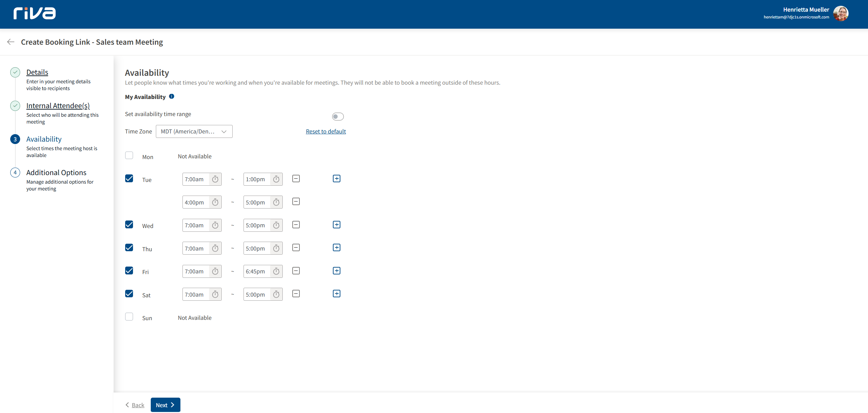The image size is (868, 413).
Task: Open Henrietta Mueller profile avatar
Action: [841, 13]
